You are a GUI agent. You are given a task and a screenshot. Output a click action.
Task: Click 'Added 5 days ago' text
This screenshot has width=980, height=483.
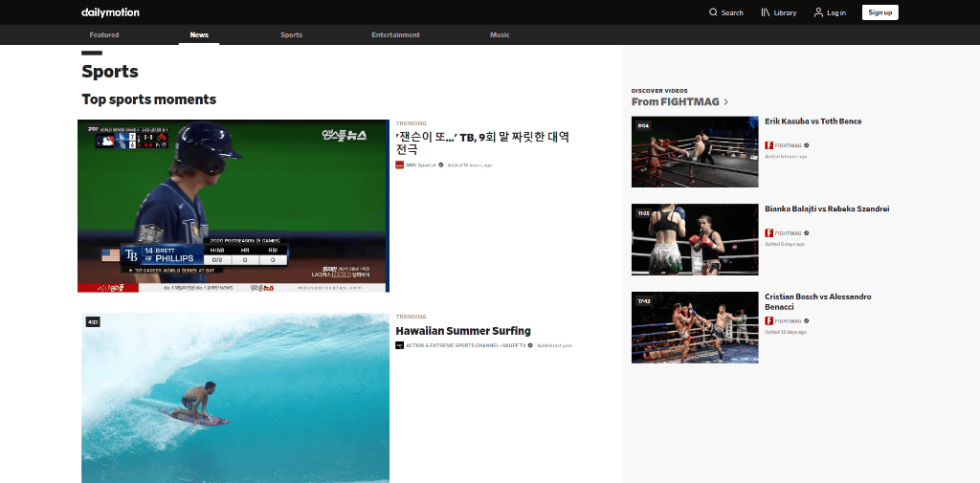[x=785, y=244]
